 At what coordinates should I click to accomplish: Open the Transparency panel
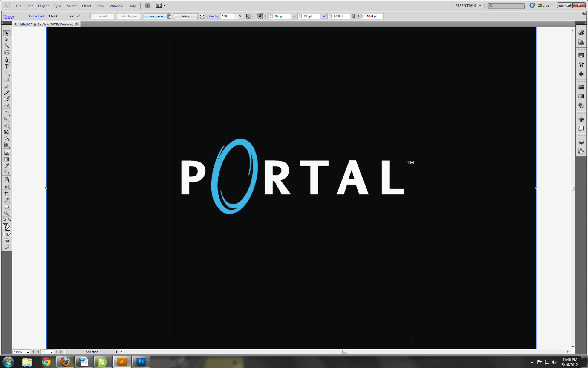[x=581, y=106]
